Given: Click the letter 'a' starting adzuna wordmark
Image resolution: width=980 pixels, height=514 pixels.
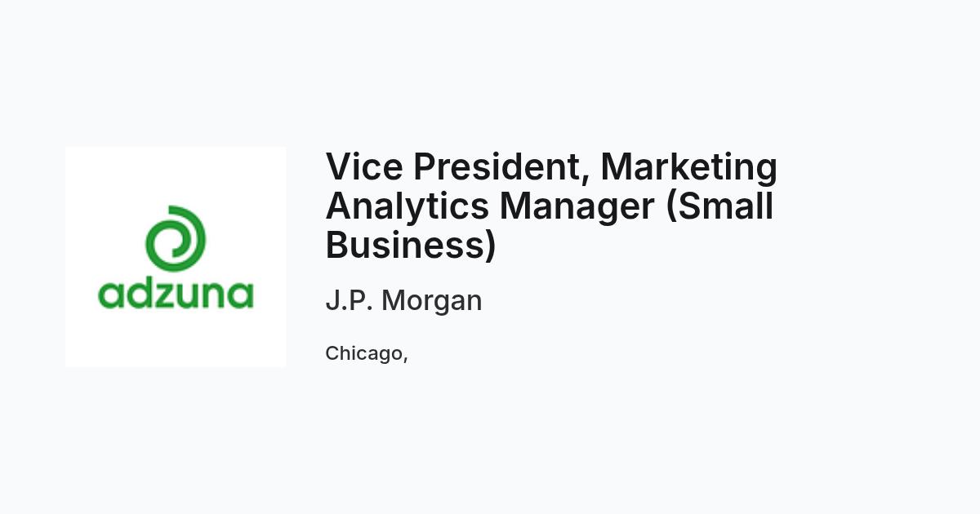Looking at the screenshot, I should point(110,295).
